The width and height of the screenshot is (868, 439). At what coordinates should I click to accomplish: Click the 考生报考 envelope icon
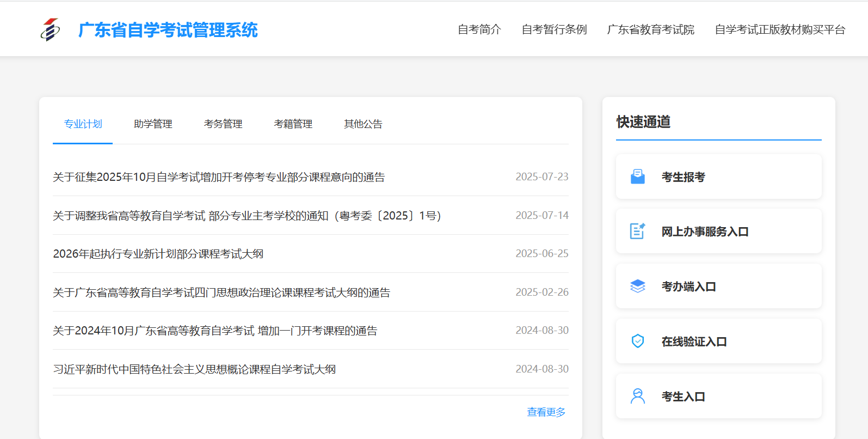(637, 176)
